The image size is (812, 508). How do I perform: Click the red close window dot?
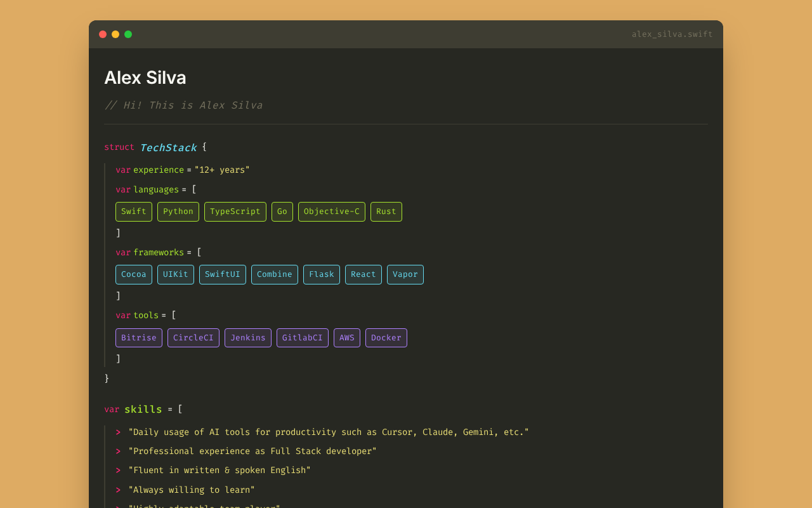tap(103, 34)
